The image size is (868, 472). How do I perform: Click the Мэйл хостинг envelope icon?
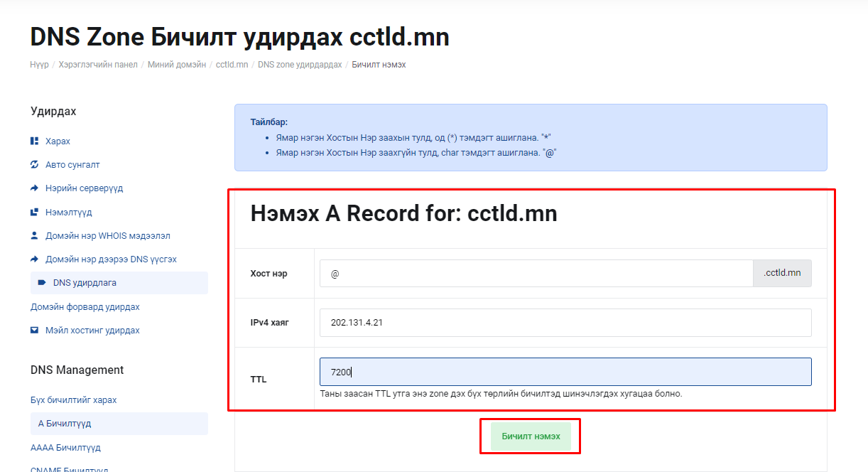pos(34,331)
